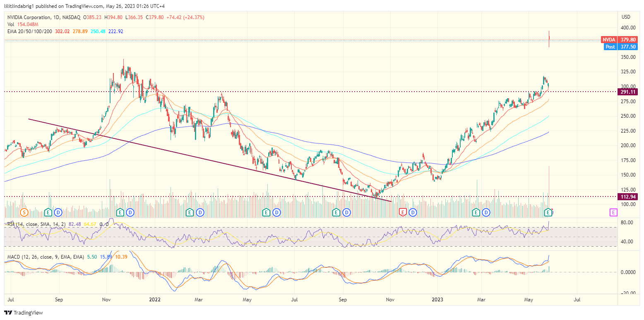644x320 pixels.
Task: Select the first green E earnings marker
Action: 49,212
